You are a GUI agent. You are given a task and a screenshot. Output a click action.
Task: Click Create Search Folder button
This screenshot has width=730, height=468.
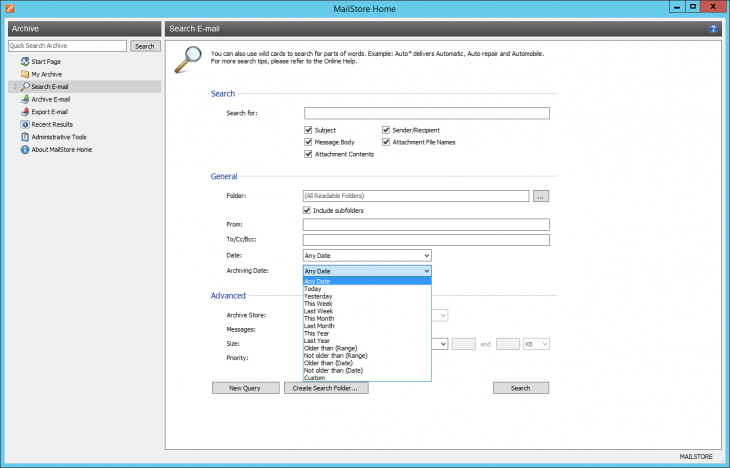[x=326, y=388]
